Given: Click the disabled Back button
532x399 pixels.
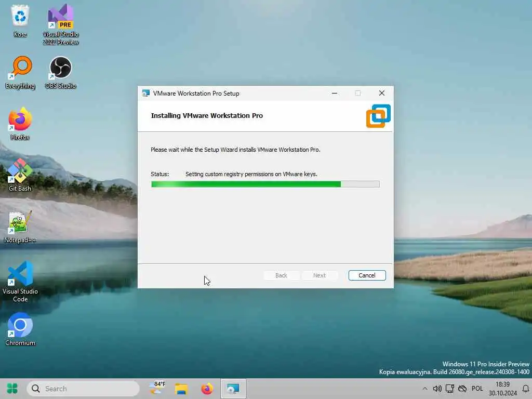Looking at the screenshot, I should [x=281, y=275].
